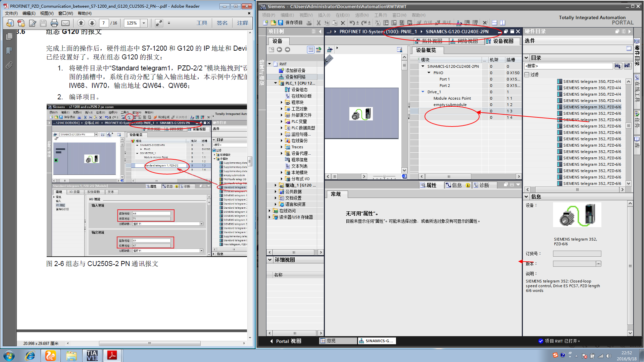Click the drive device image in device view
The width and height of the screenshot is (644, 362).
(x=361, y=114)
